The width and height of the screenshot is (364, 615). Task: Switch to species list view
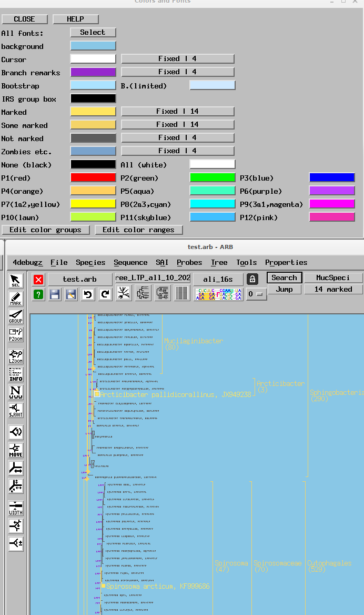(x=182, y=293)
